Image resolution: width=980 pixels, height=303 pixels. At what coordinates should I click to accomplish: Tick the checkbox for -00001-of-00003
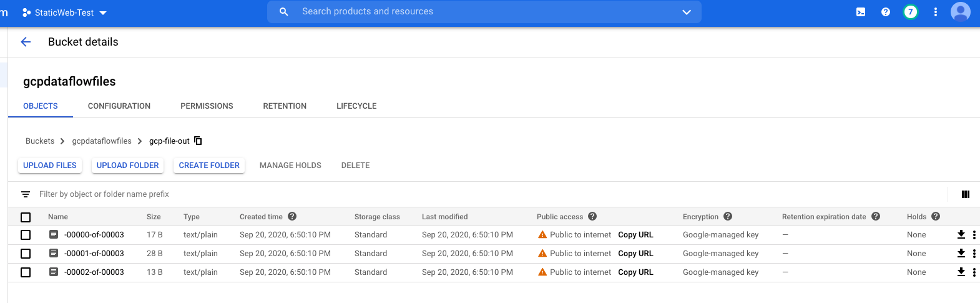26,254
